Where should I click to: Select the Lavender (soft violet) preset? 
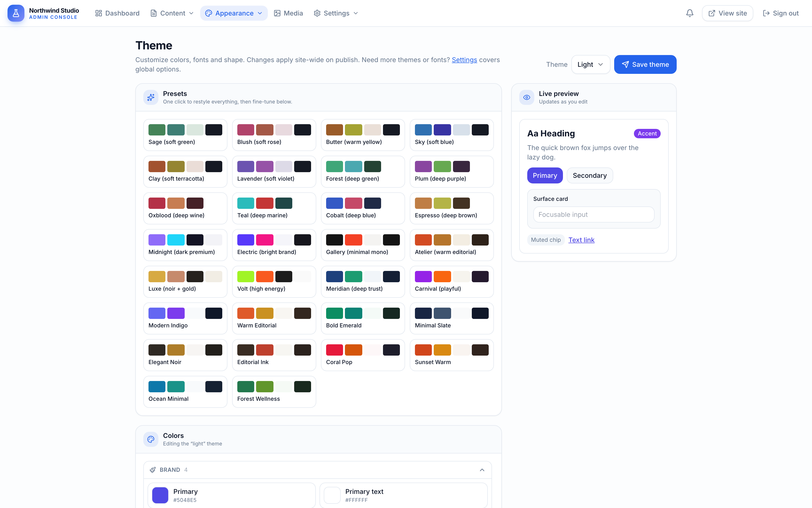click(274, 172)
